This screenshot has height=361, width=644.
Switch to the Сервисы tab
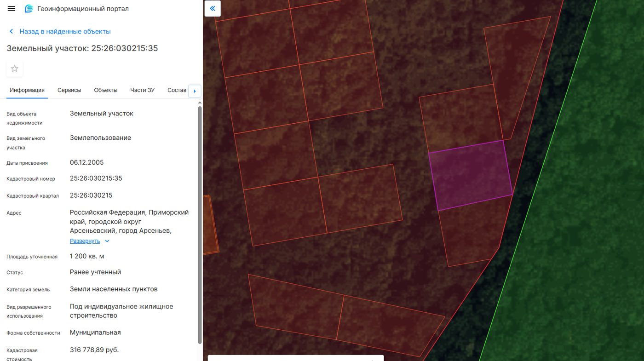(69, 90)
